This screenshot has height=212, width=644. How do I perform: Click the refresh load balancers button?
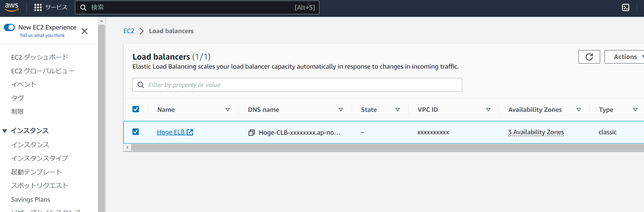589,57
